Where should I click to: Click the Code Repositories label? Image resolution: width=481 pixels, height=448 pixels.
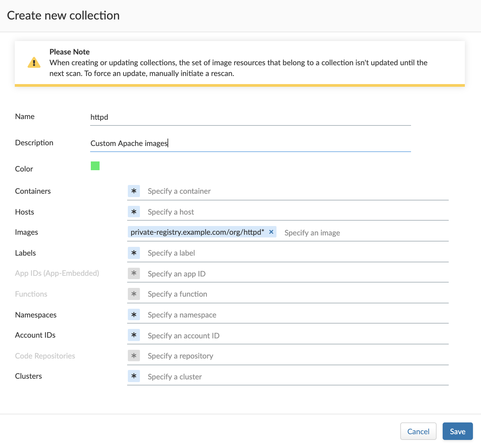coord(45,356)
